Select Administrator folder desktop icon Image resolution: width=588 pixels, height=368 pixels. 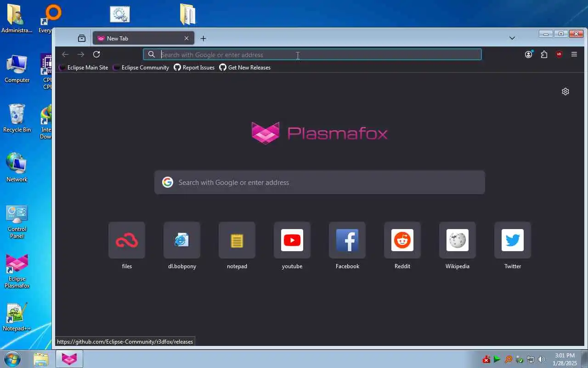tap(17, 19)
